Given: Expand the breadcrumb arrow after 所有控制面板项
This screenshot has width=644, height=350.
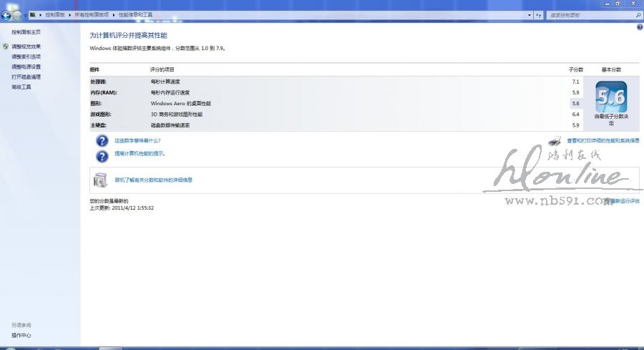Looking at the screenshot, I should tap(113, 14).
